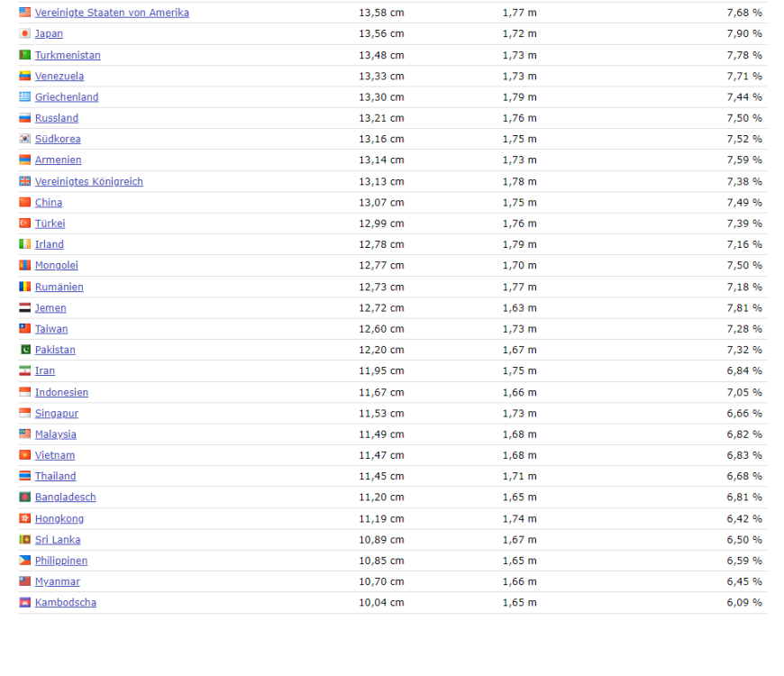Click the Vietnam flag icon
This screenshot has height=676, width=784.
coord(25,455)
